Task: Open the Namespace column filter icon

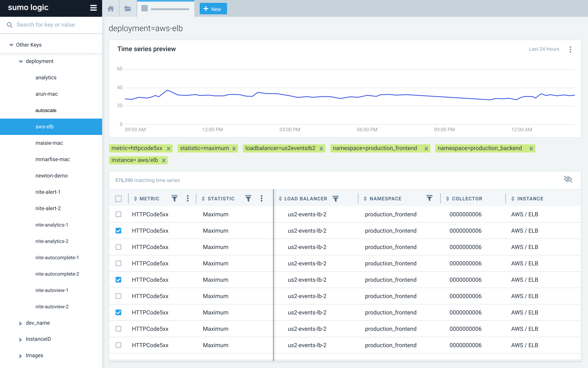Action: (x=429, y=198)
